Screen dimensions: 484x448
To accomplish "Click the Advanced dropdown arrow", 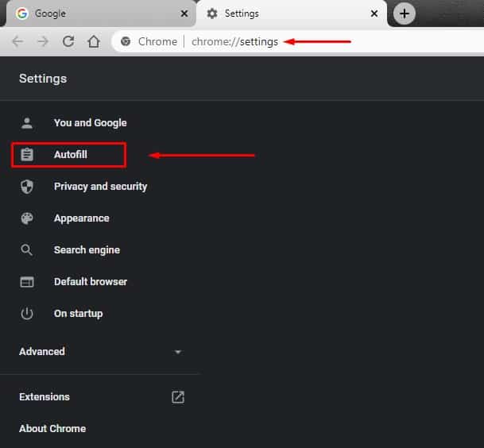I will (178, 352).
